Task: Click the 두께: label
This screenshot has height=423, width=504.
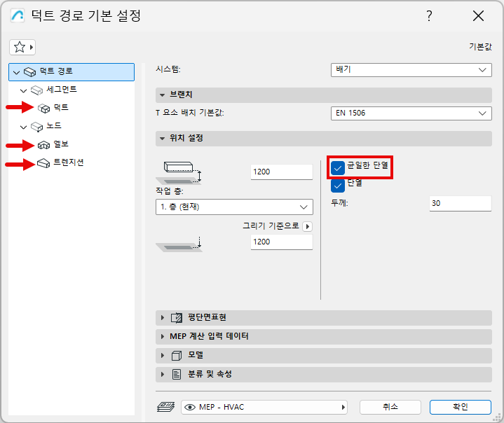Action: (x=340, y=203)
